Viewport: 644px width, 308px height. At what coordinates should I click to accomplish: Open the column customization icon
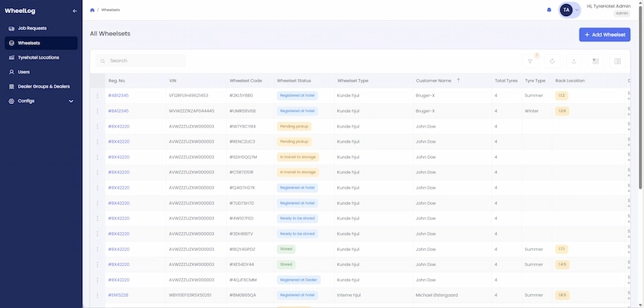tap(596, 61)
